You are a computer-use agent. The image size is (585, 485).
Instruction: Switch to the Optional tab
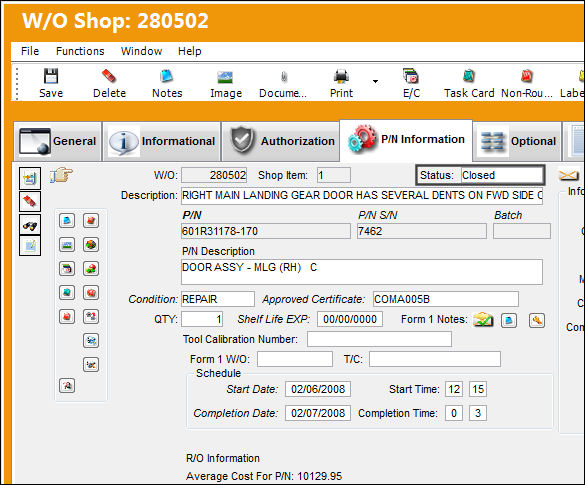click(517, 141)
